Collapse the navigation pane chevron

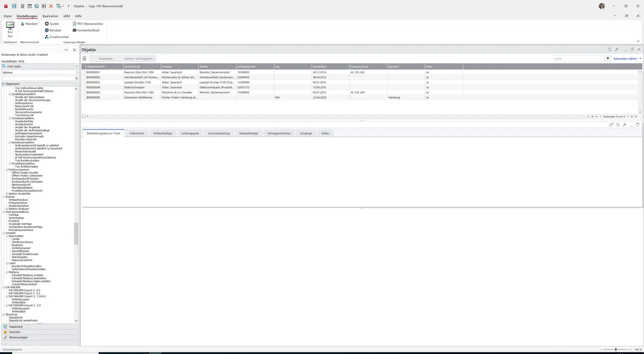tap(66, 50)
